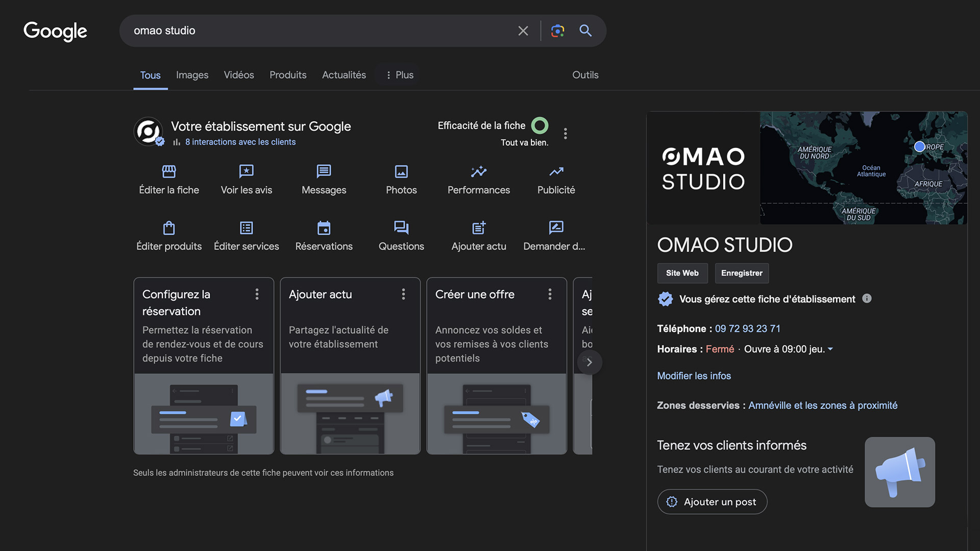Click the magnifying glass search icon
Screen dimensions: 980x551
(585, 31)
